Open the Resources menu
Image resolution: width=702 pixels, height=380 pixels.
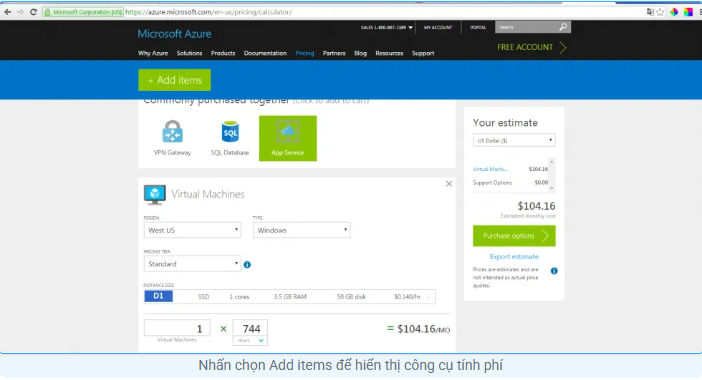tap(389, 53)
